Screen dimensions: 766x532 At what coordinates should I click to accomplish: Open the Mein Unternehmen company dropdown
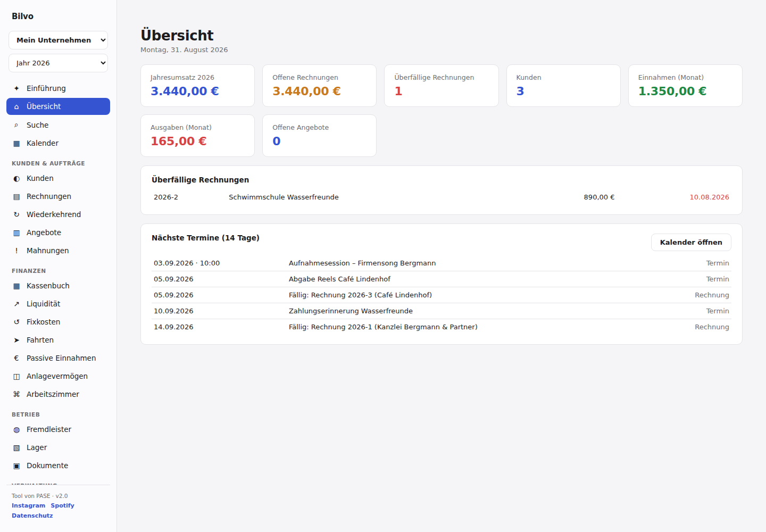point(58,40)
